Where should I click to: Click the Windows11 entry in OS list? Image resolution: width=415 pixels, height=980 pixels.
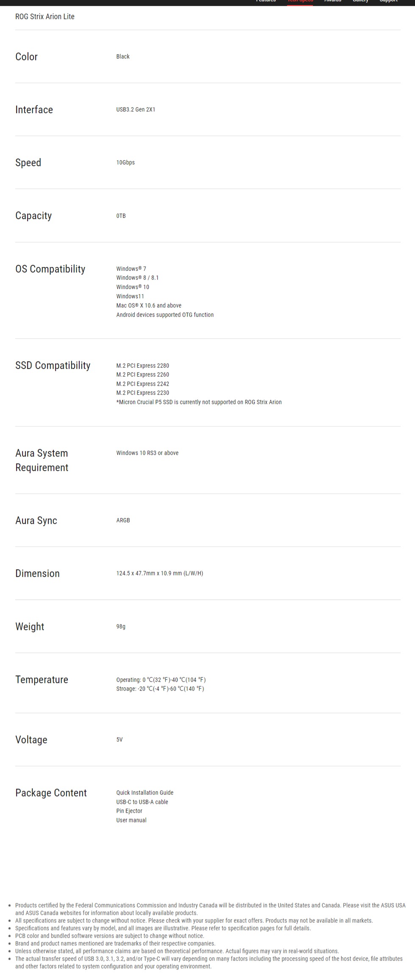130,296
